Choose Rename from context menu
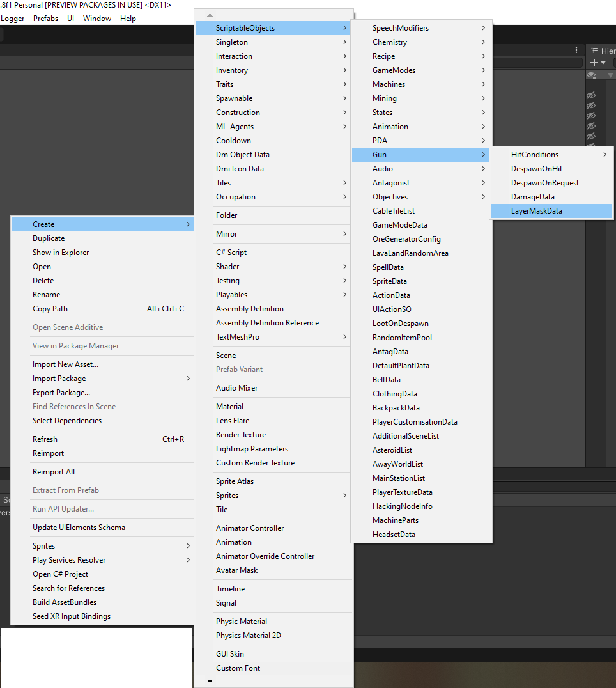Viewport: 616px width, 688px height. (103, 295)
